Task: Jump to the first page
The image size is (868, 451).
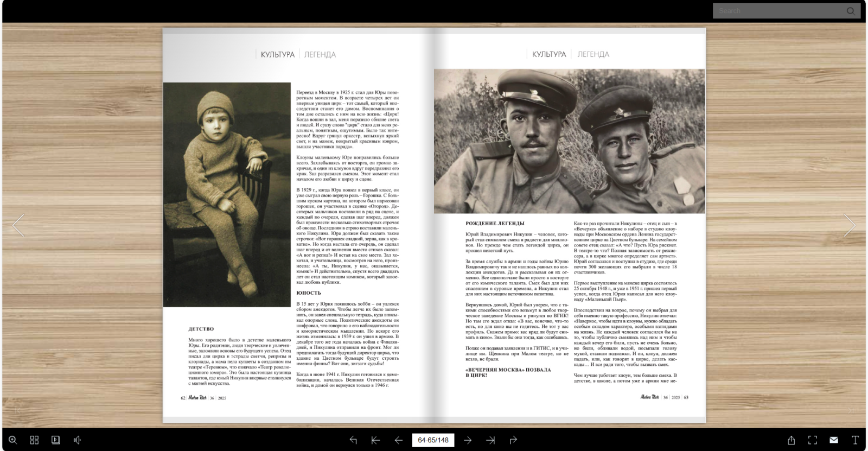Action: (375, 440)
